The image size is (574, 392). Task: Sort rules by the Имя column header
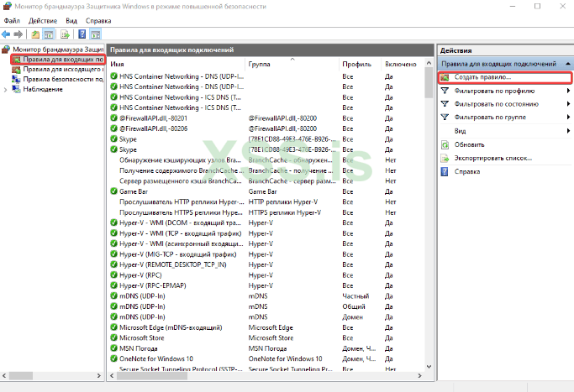point(176,64)
